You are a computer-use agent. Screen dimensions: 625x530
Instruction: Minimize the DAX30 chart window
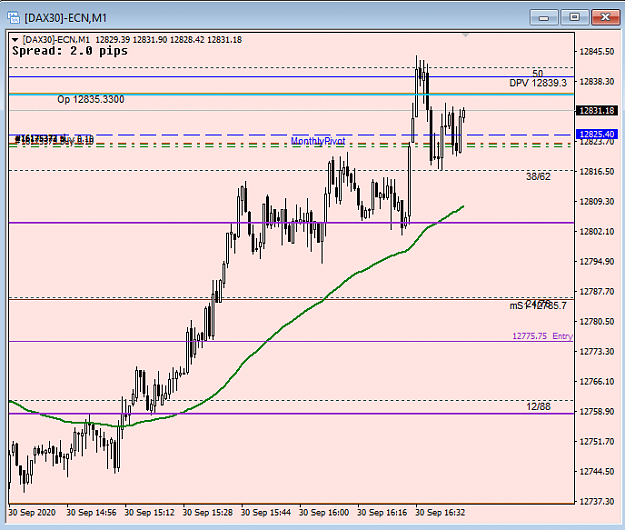point(544,18)
